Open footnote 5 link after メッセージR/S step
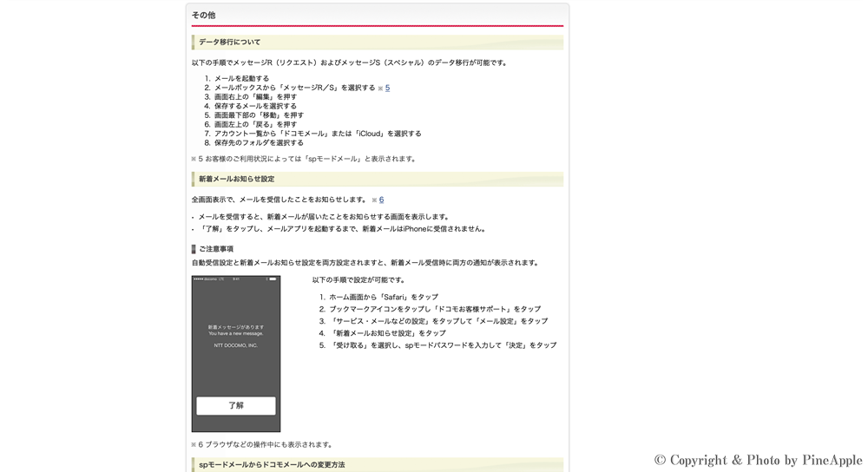868x472 pixels. click(387, 88)
